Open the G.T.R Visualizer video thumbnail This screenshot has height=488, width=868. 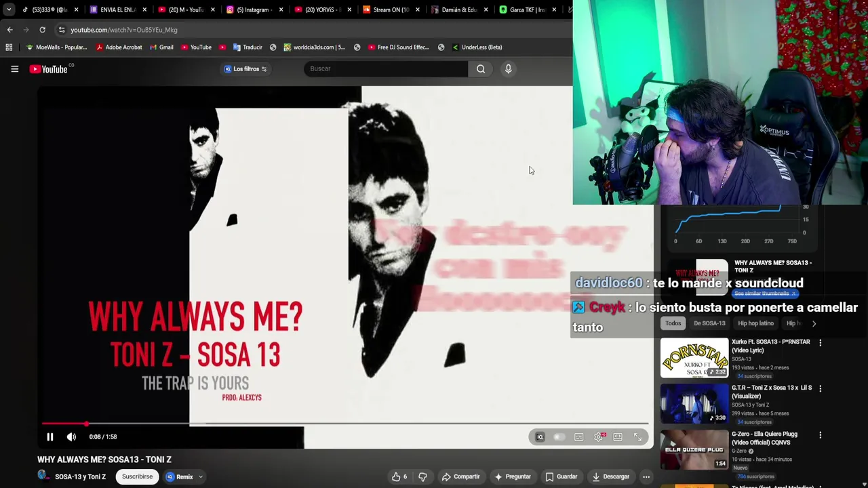[694, 403]
